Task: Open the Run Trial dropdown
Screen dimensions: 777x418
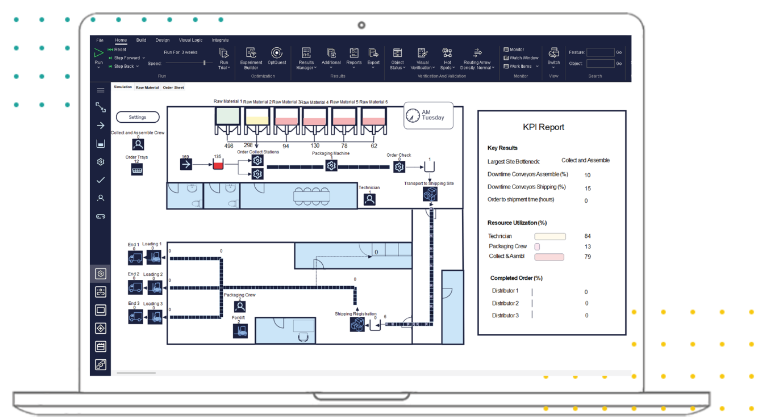Action: coord(223,58)
